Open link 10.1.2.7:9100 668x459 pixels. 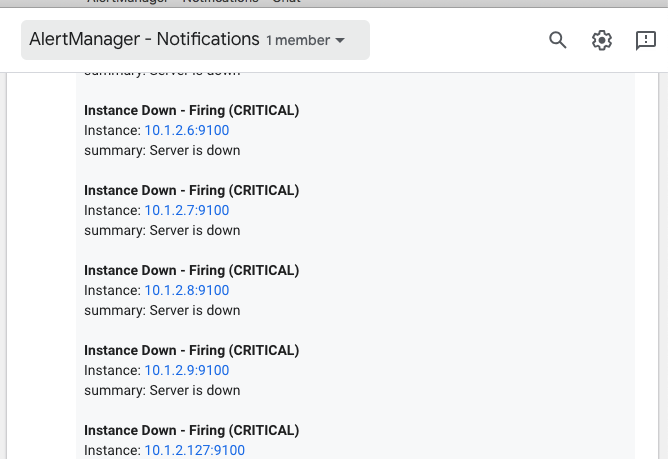point(187,210)
